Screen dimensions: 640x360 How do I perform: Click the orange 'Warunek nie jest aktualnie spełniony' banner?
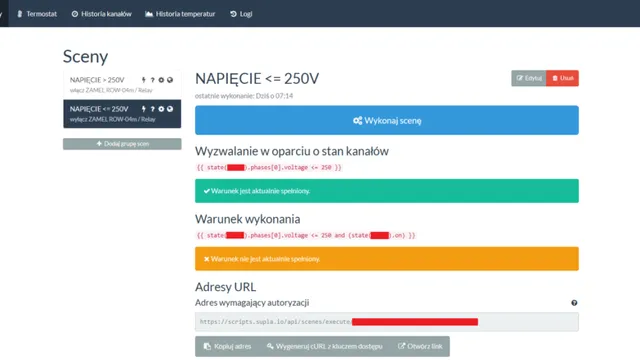387,259
